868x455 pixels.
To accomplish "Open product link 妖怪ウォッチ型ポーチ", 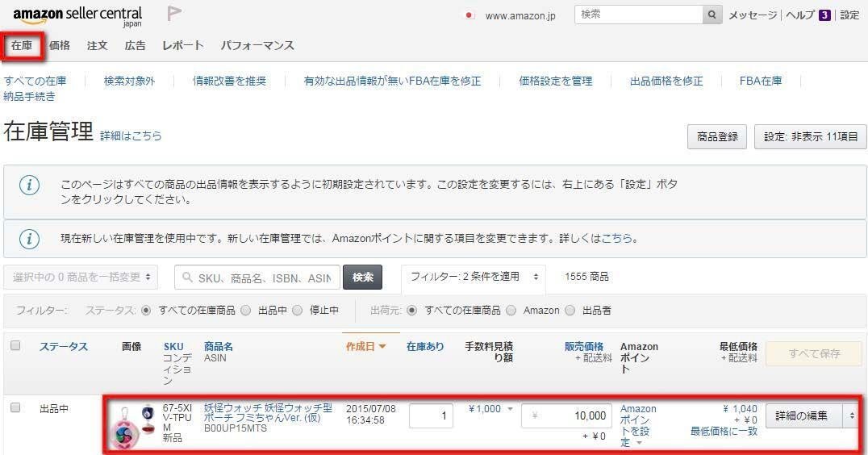I will [269, 413].
